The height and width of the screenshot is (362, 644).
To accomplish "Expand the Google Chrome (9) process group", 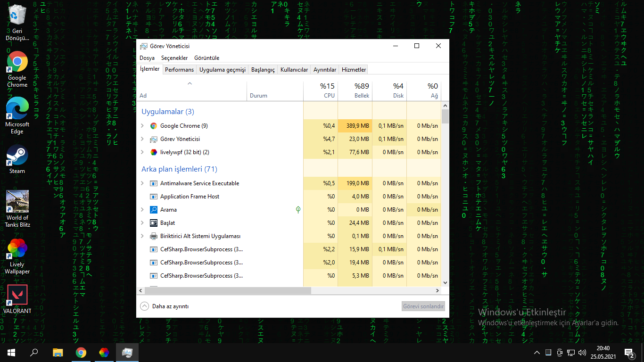I will 142,126.
